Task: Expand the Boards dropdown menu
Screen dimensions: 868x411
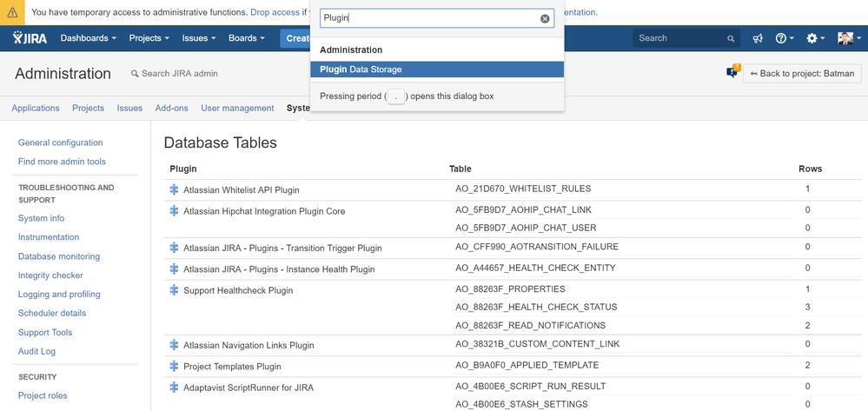Action: tap(247, 38)
